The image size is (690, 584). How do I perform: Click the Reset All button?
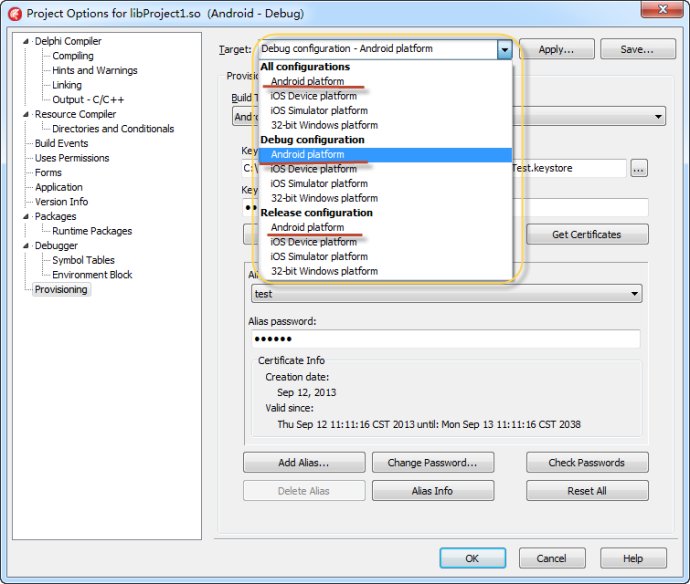click(587, 491)
